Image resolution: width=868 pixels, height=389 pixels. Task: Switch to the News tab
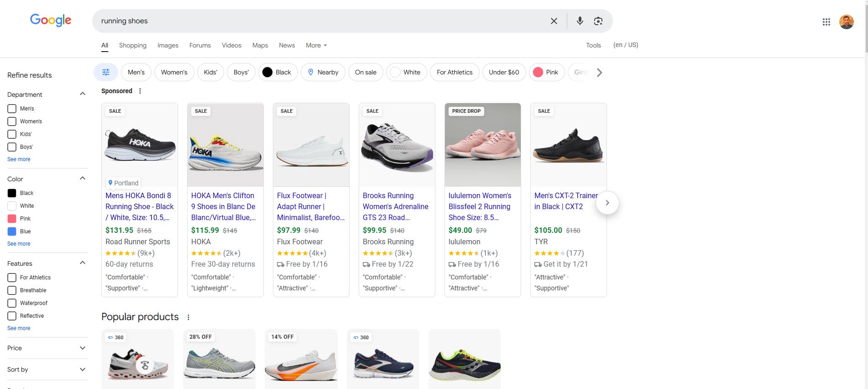[287, 45]
